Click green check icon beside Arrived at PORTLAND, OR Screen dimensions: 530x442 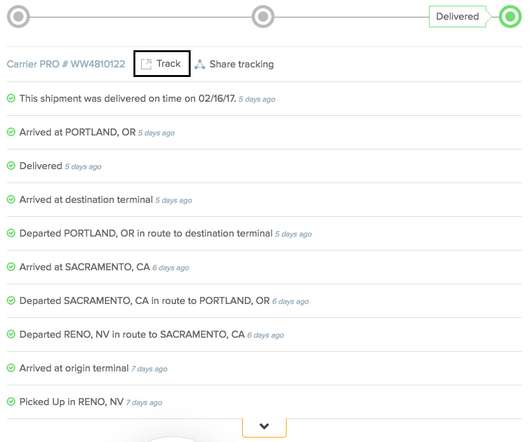pyautogui.click(x=11, y=132)
